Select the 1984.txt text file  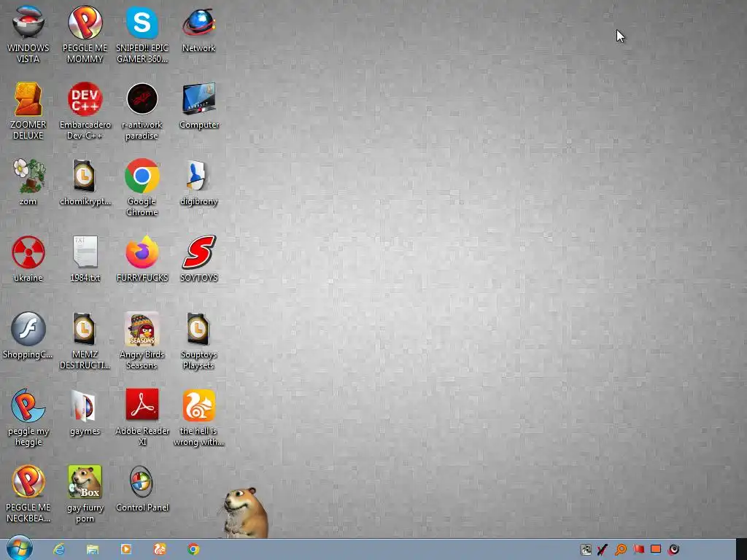[85, 259]
